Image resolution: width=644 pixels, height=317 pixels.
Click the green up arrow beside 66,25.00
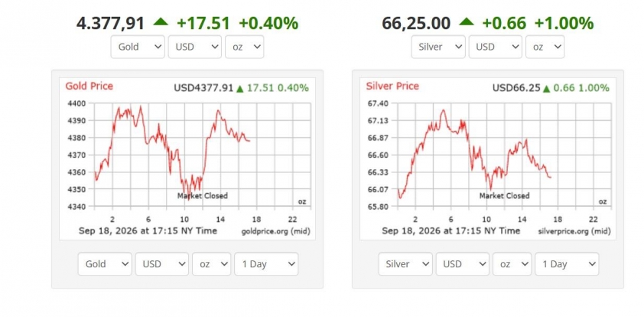tap(466, 21)
